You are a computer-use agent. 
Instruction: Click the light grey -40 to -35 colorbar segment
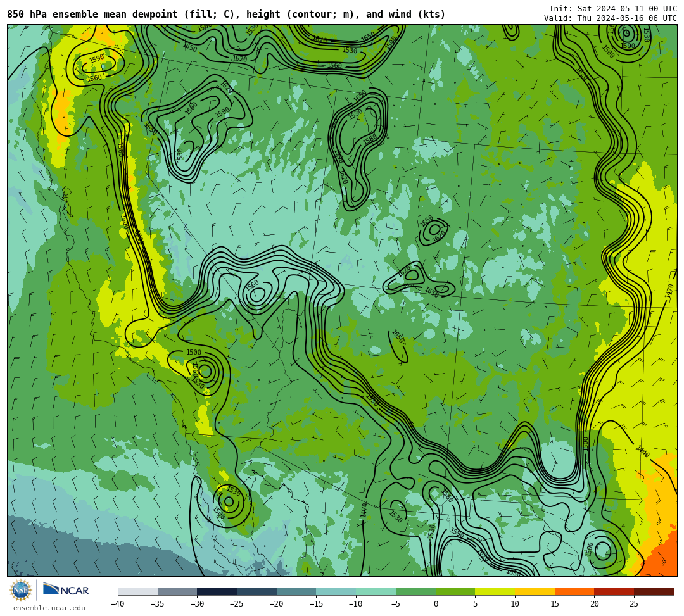click(x=138, y=591)
